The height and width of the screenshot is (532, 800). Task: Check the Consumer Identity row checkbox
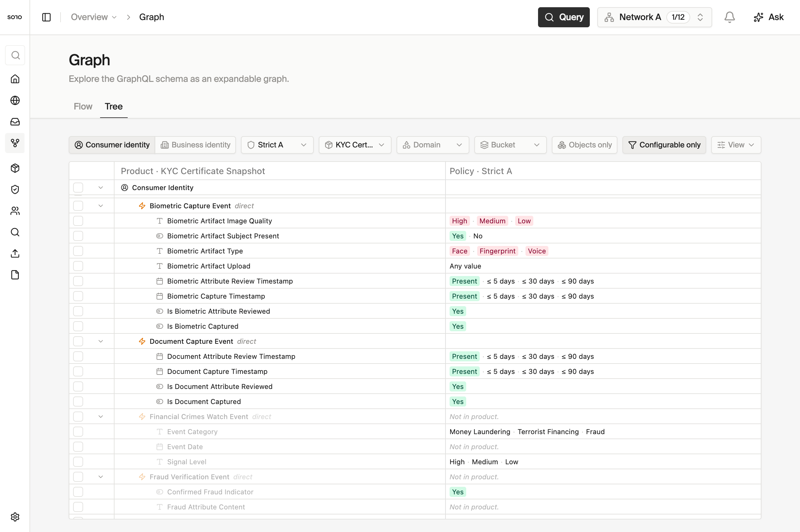point(78,188)
